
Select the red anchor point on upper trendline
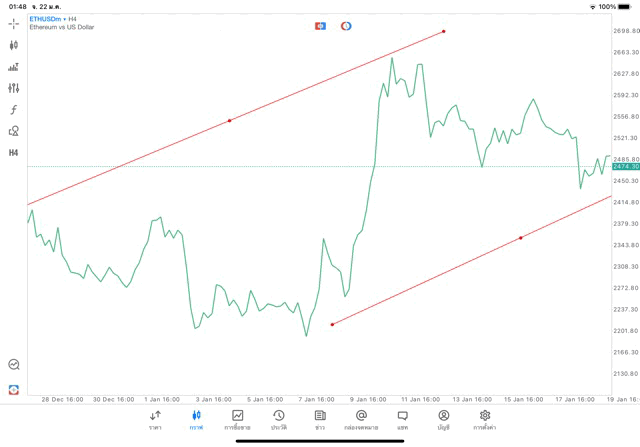230,120
